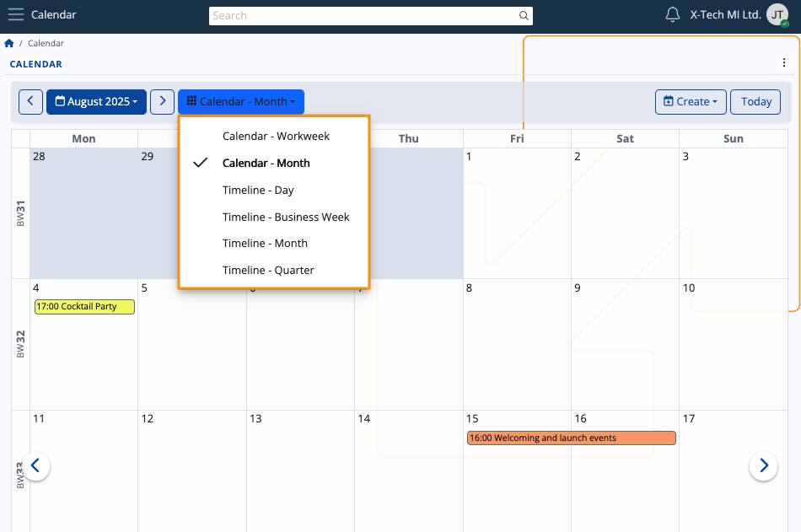Open the notifications bell
The width and height of the screenshot is (801, 532).
click(672, 15)
